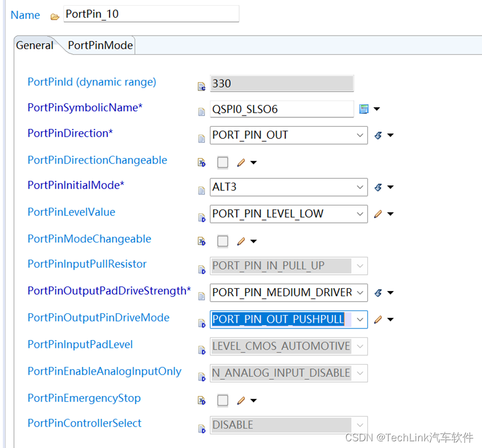Click the PortPinDirectionChangeable disabled icon
Screen dimensions: 482x448
click(x=202, y=163)
